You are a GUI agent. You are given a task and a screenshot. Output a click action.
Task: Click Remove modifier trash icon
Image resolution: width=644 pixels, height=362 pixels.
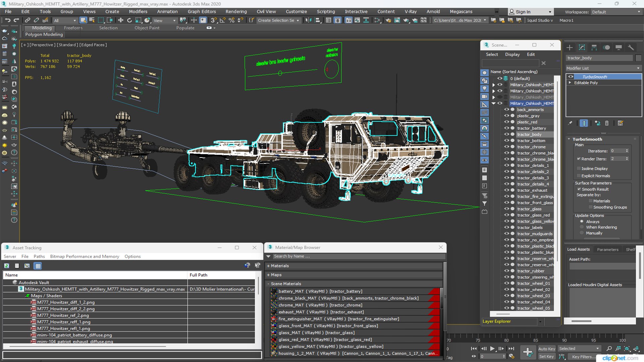607,123
